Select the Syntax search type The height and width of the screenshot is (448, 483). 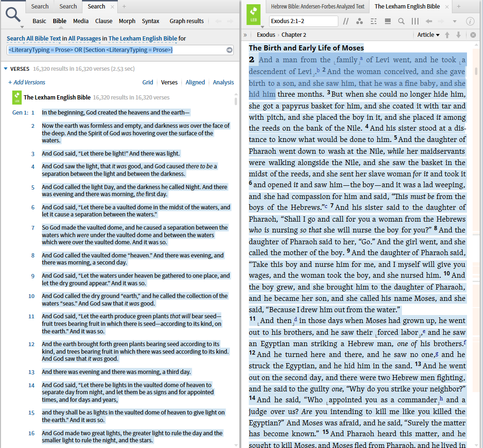pos(151,21)
